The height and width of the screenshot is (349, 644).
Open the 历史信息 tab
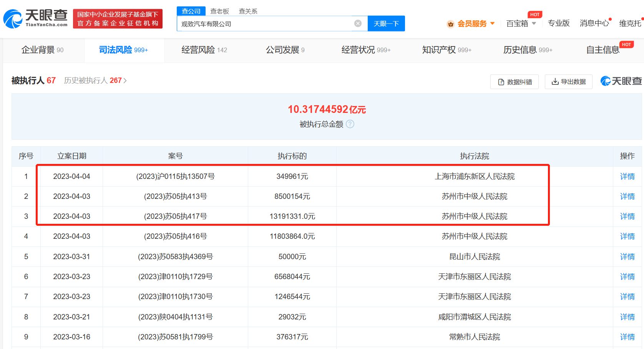[528, 50]
